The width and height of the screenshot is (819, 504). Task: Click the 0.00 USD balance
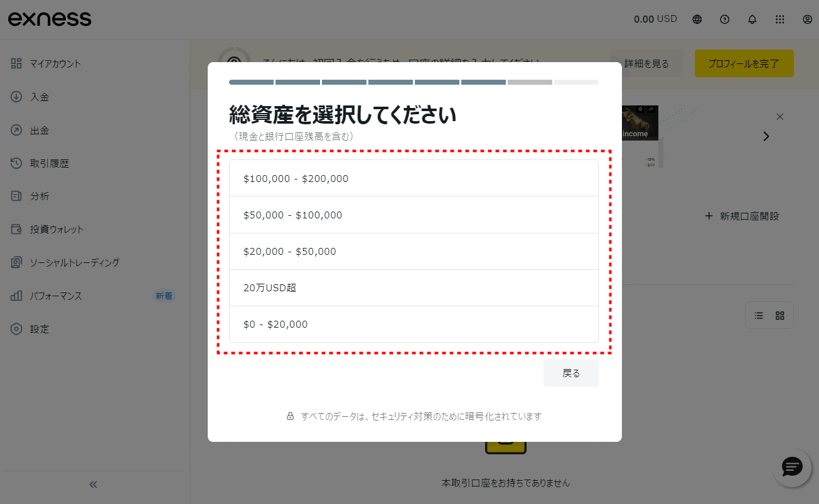pyautogui.click(x=655, y=19)
